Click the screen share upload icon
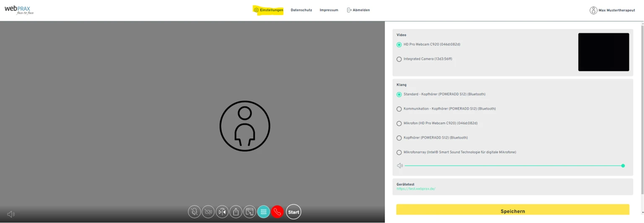644x223 pixels. tap(236, 212)
